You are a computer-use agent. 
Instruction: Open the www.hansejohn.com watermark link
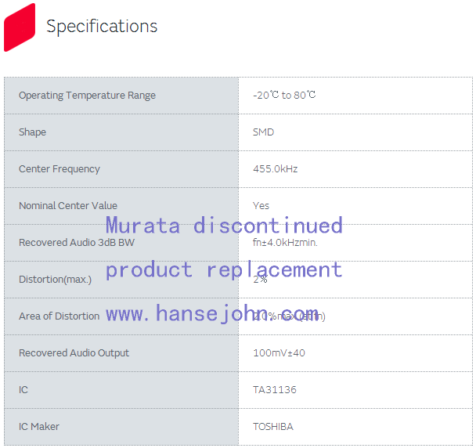pyautogui.click(x=212, y=314)
